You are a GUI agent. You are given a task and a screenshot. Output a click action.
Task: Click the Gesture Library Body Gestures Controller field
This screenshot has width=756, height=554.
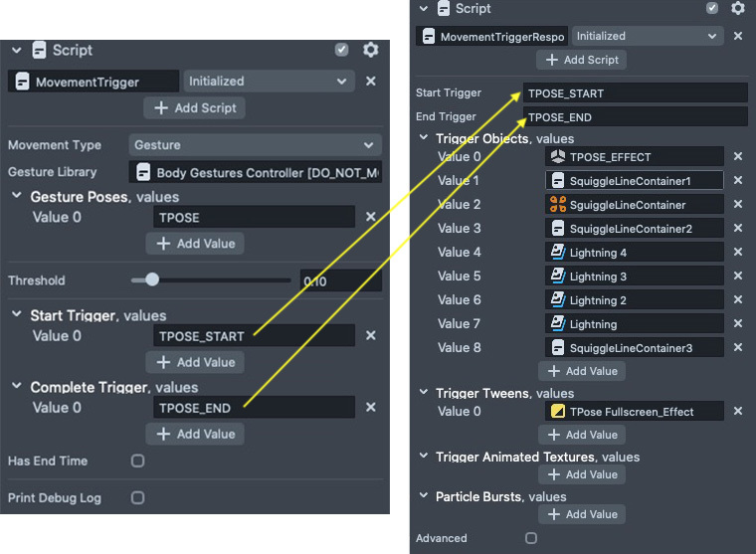[255, 172]
